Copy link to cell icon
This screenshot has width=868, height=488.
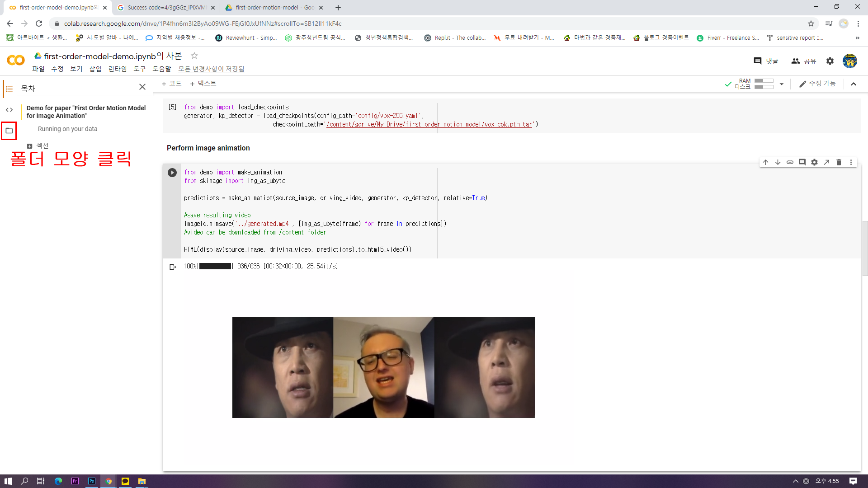(x=790, y=162)
